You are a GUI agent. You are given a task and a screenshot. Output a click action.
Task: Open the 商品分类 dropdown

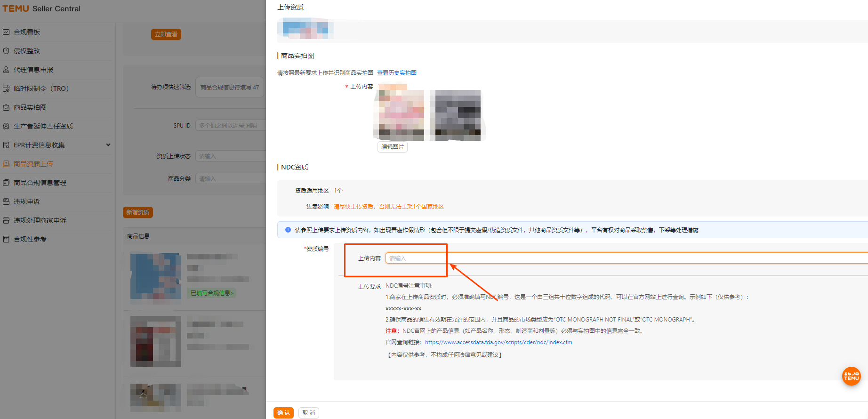231,179
